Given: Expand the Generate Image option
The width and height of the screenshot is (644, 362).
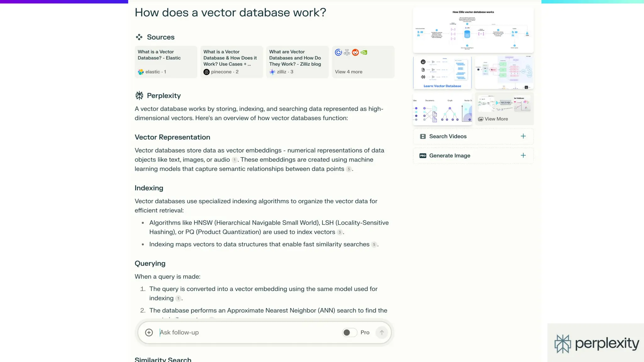Looking at the screenshot, I should [x=523, y=156].
